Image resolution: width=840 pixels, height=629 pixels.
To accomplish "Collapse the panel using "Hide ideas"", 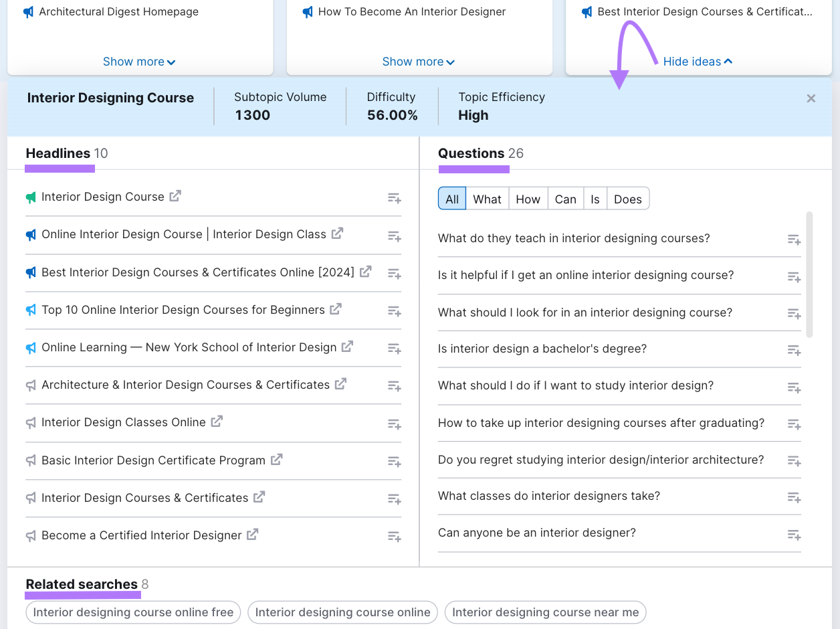I will pyautogui.click(x=698, y=61).
